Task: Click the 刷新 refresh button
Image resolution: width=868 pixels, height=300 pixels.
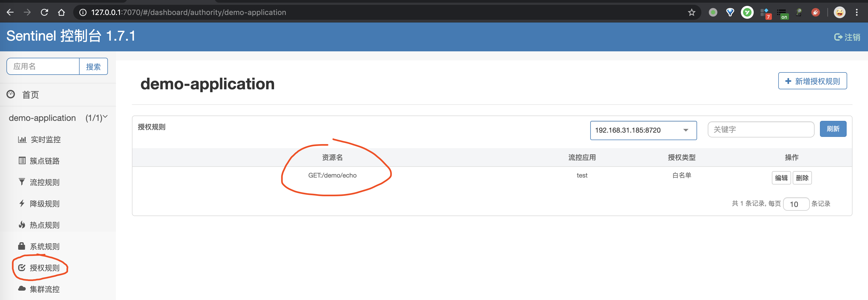Action: click(833, 129)
